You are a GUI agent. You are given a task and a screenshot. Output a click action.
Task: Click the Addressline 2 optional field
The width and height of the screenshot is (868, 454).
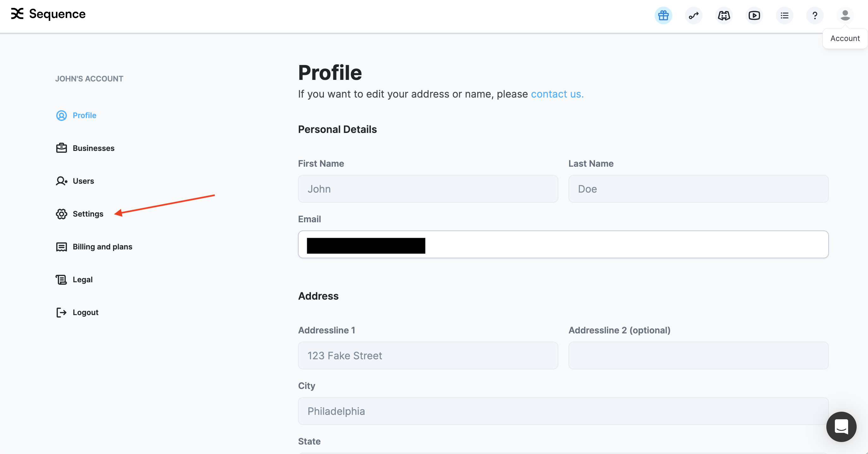[x=699, y=355]
